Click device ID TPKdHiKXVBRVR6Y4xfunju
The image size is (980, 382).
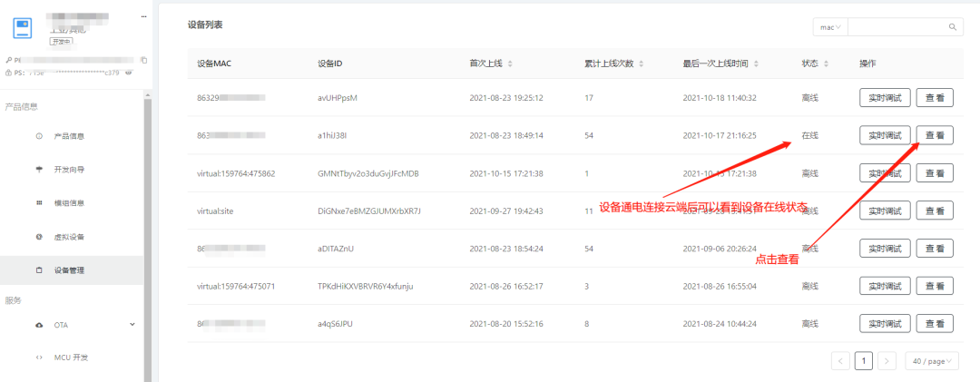pos(366,287)
